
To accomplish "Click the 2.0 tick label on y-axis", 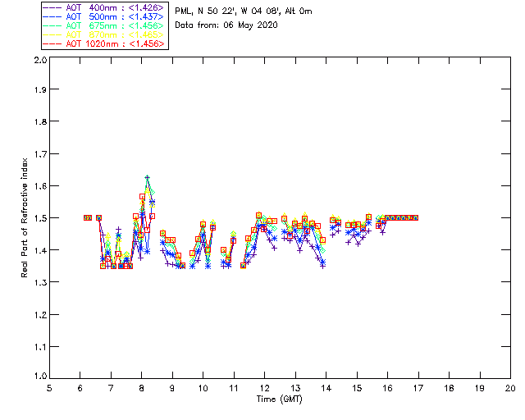I will click(39, 62).
